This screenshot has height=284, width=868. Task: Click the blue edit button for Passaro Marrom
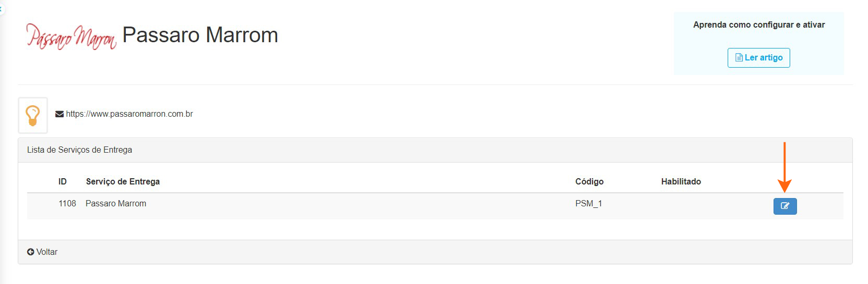[x=784, y=206]
